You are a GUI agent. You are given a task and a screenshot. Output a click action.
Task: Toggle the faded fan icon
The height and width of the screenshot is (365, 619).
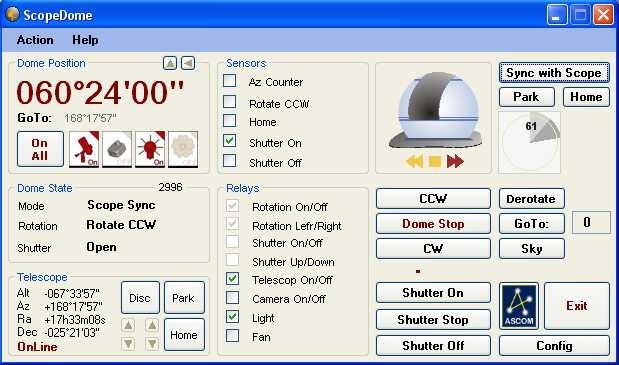(x=183, y=149)
